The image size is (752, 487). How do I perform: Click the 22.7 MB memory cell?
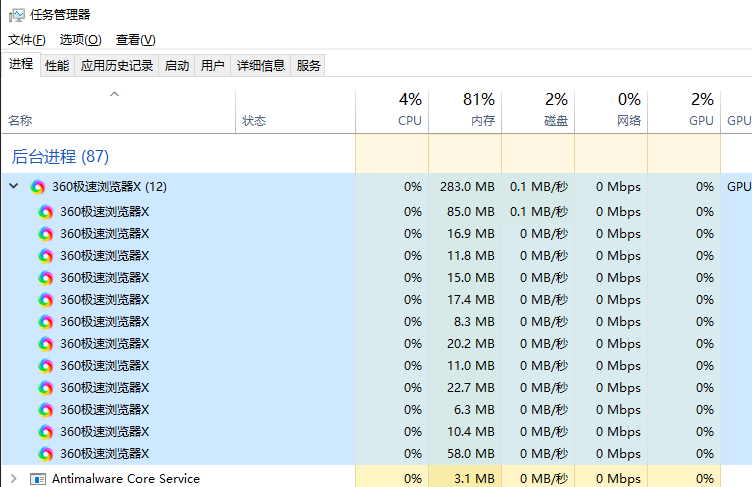(x=465, y=388)
